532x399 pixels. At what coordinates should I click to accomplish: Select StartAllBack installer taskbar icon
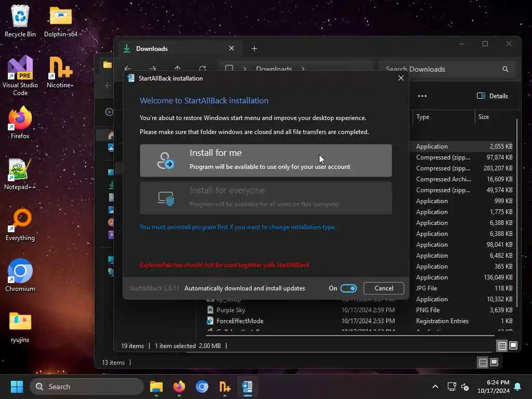click(247, 387)
